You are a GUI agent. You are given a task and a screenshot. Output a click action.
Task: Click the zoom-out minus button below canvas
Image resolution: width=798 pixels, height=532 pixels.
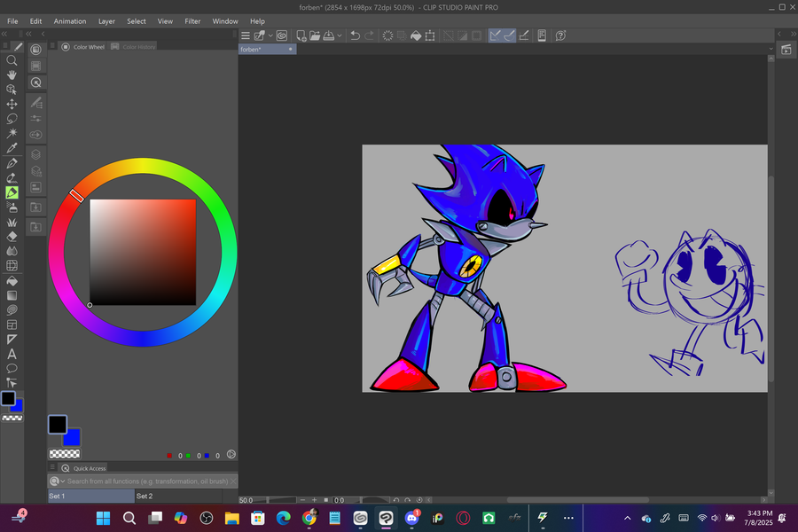point(303,500)
